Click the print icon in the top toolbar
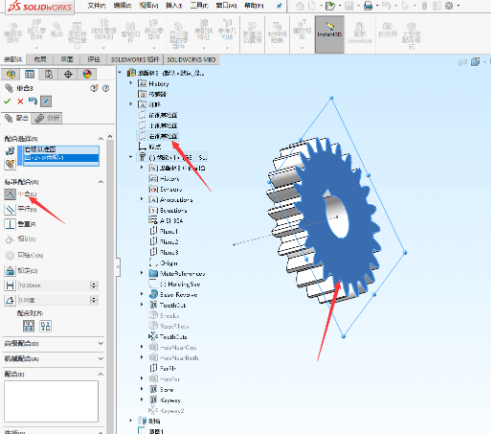Screen dimensions: 491x448 pyautogui.click(x=368, y=6)
